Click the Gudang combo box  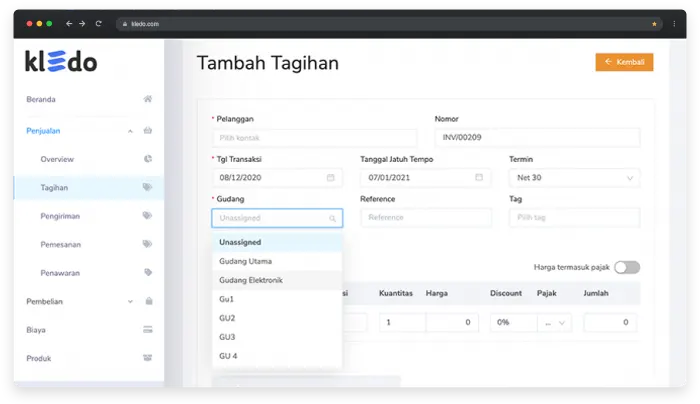click(277, 218)
